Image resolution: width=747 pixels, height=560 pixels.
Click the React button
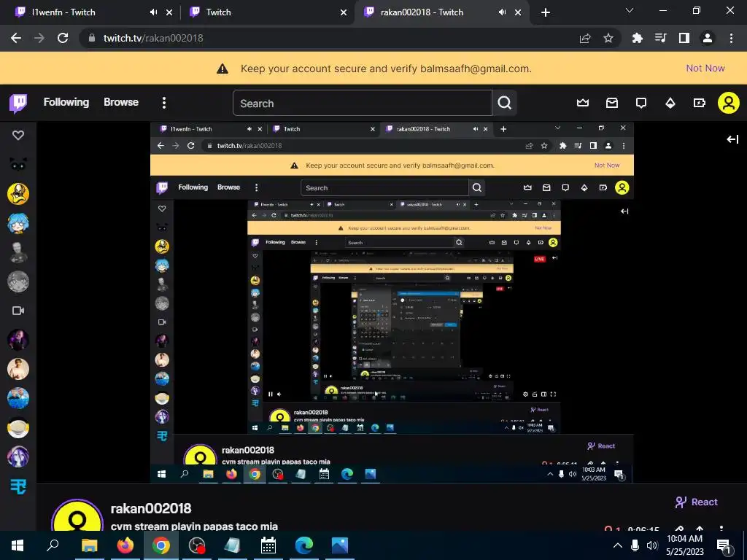697,502
